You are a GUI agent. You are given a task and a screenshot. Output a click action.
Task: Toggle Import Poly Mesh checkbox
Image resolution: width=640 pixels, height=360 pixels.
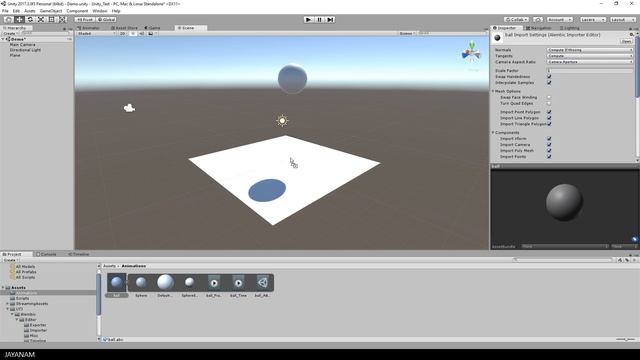pyautogui.click(x=549, y=151)
